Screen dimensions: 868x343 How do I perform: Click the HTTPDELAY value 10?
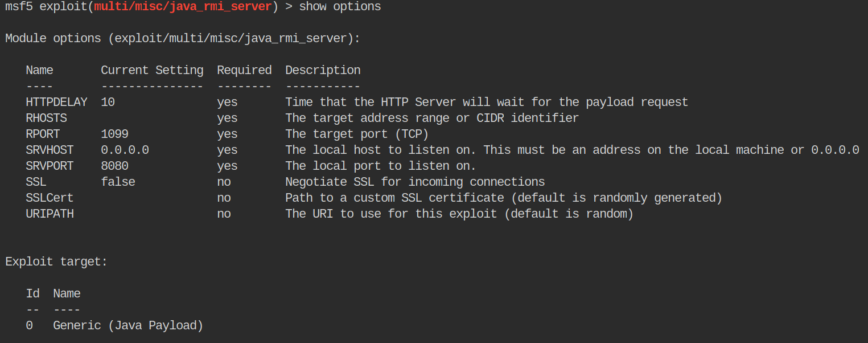tap(108, 102)
